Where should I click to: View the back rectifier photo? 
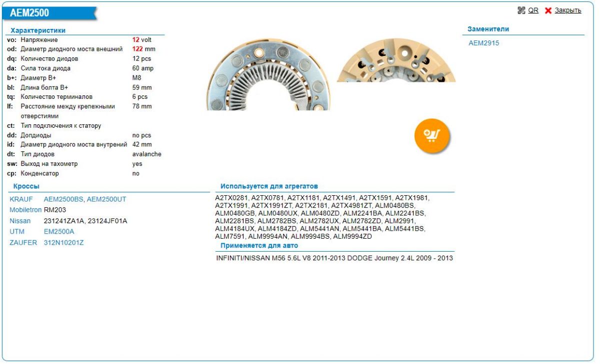(x=396, y=60)
